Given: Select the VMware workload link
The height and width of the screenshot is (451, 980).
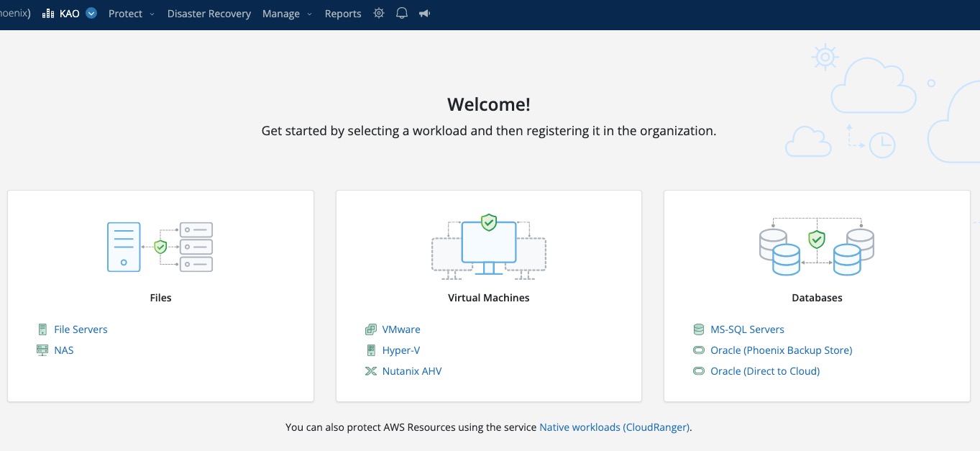Looking at the screenshot, I should point(401,329).
